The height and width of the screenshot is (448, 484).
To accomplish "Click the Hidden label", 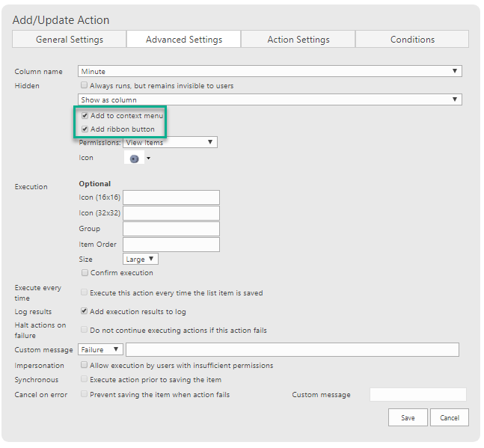I will tap(27, 86).
